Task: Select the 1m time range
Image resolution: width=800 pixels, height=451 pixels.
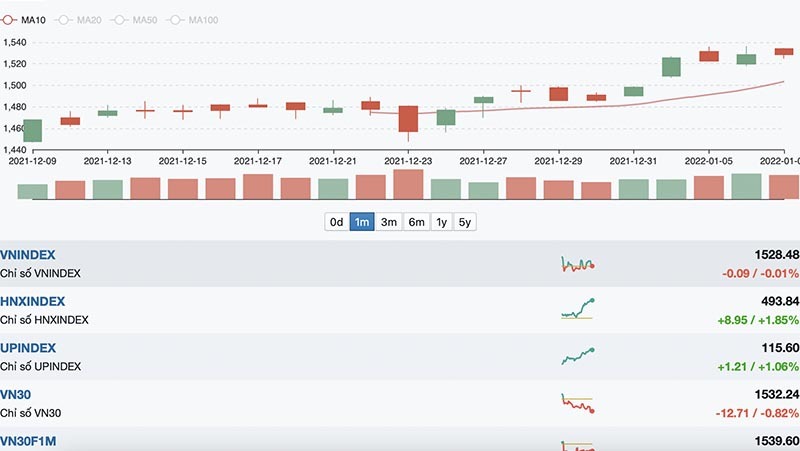Action: click(x=362, y=222)
